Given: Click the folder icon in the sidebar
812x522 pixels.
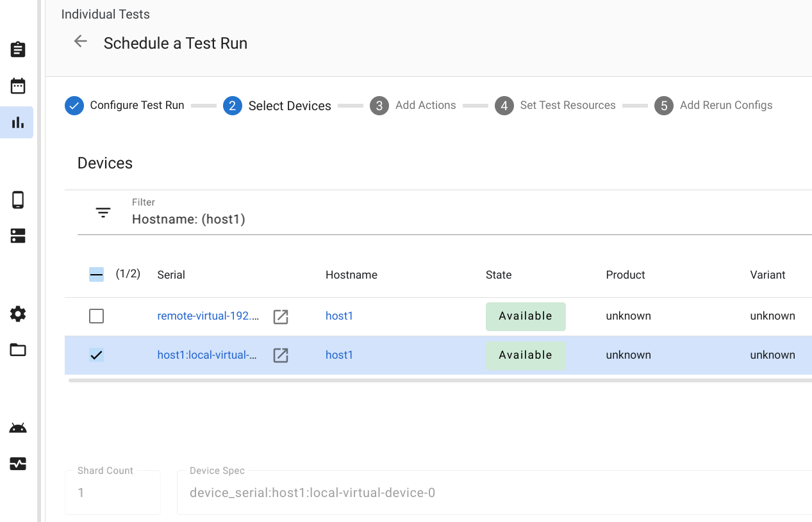Looking at the screenshot, I should click(x=18, y=350).
